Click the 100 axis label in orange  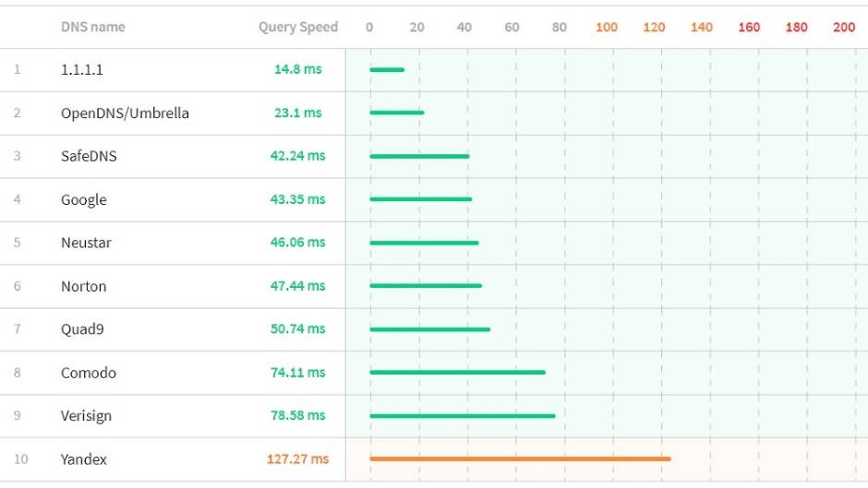[607, 28]
